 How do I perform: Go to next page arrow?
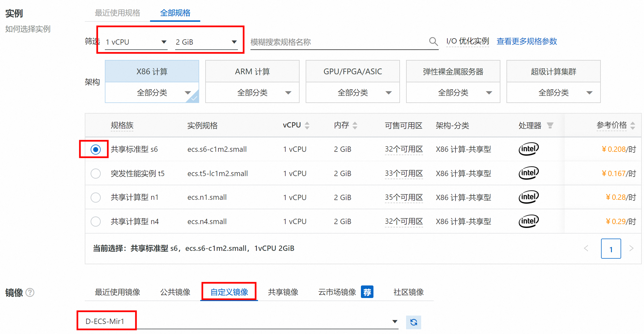click(x=631, y=248)
